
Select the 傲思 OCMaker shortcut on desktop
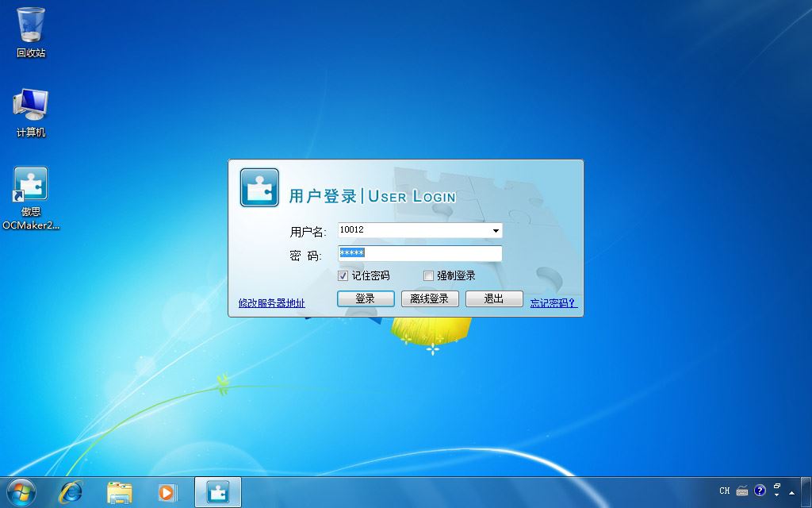(31, 198)
